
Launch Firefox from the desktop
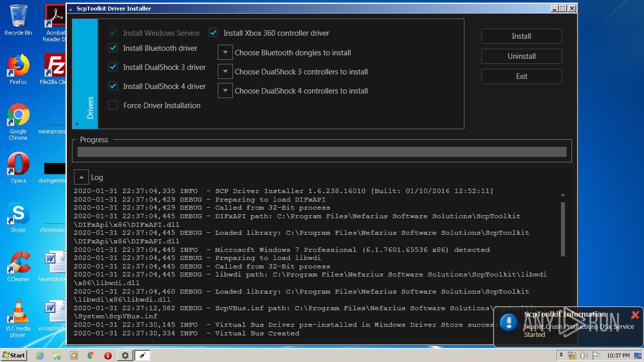pos(18,69)
